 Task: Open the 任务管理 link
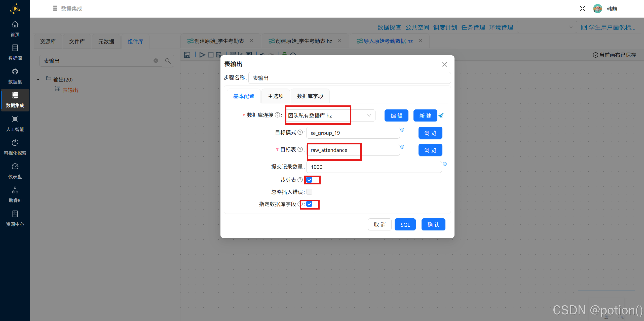pos(473,27)
